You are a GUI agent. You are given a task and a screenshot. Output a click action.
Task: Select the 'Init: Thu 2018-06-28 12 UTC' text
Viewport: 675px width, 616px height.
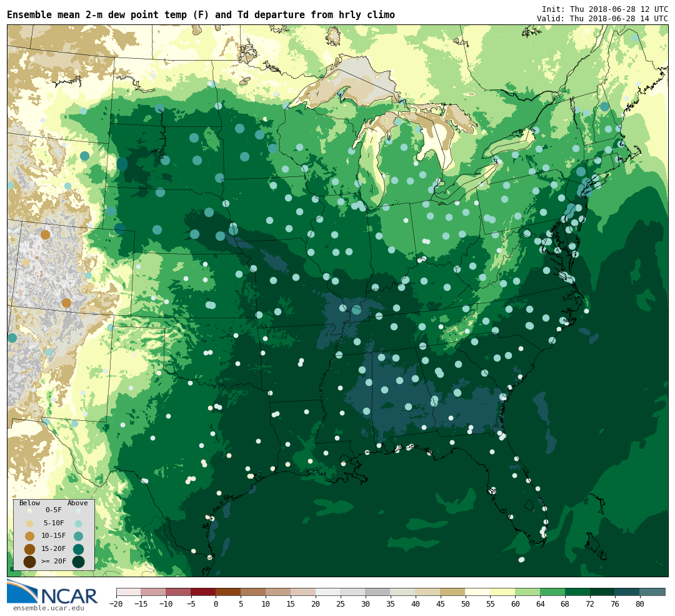point(605,9)
